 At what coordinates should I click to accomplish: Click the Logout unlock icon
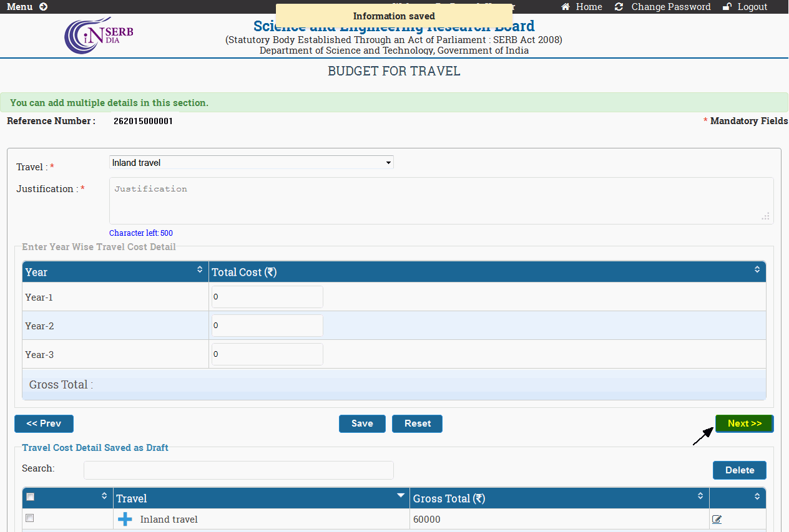[x=727, y=7]
